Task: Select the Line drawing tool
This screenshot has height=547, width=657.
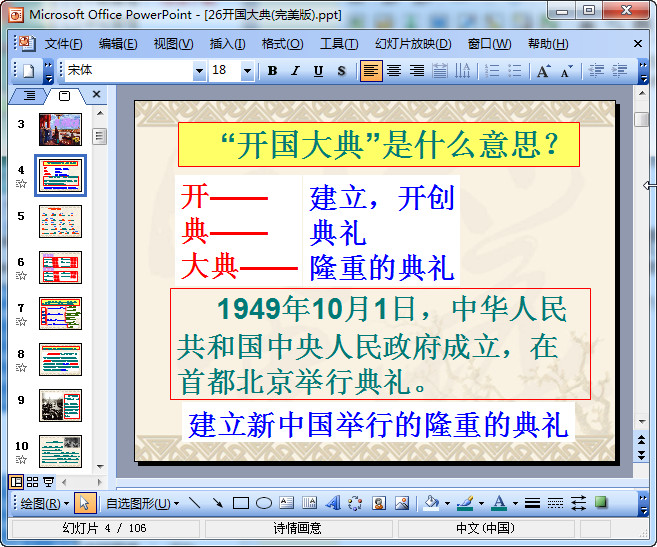Action: coord(194,503)
